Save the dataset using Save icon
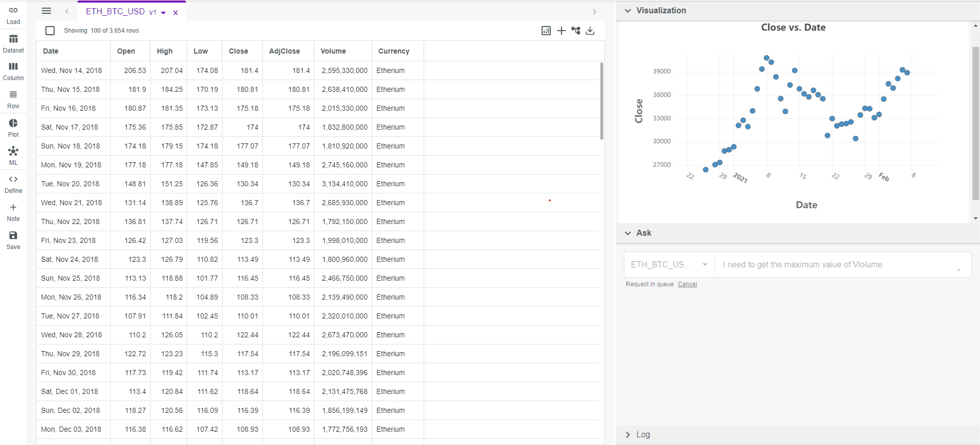This screenshot has height=445, width=980. pos(13,240)
